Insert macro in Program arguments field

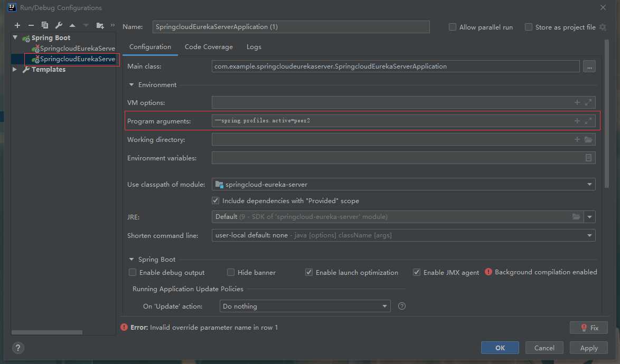577,121
